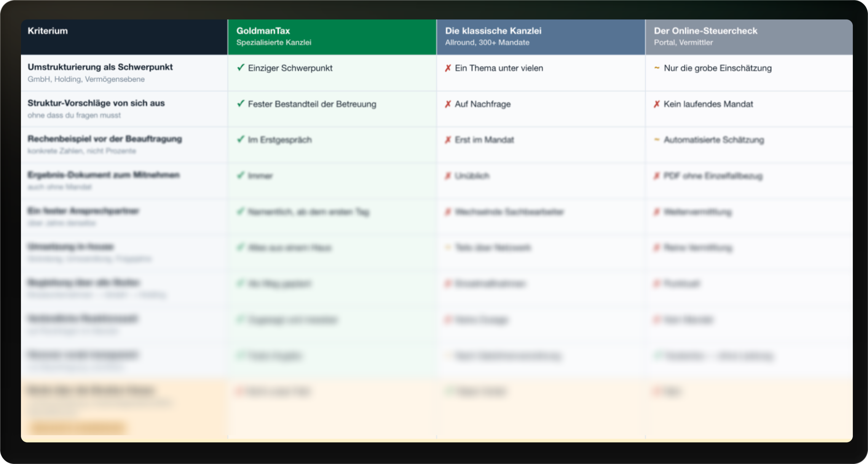The image size is (868, 464).
Task: Click the Kriterium header cell
Action: pos(124,37)
